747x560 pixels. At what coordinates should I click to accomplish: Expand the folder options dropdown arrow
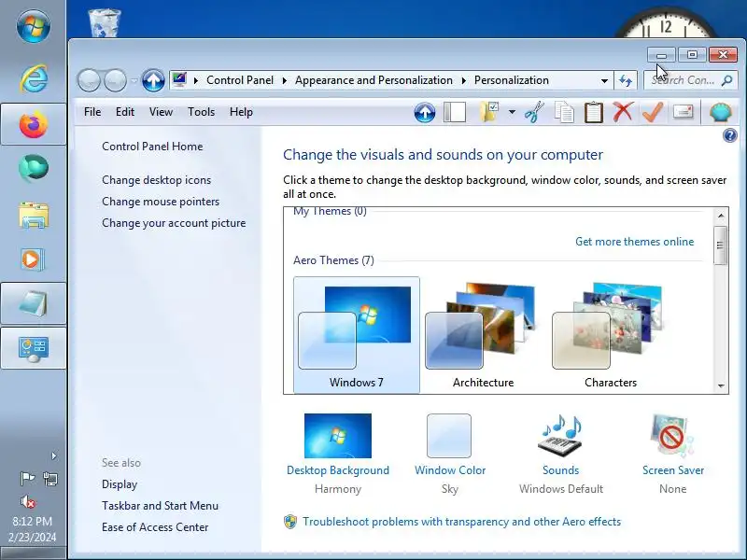point(512,113)
